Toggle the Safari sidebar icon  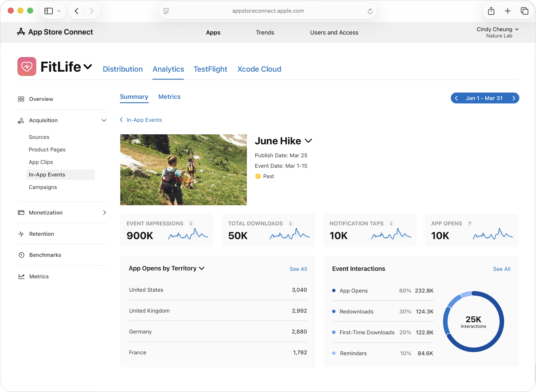tap(49, 11)
